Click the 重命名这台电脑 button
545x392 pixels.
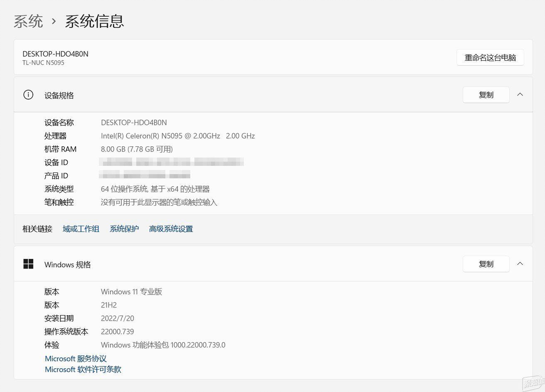(x=490, y=57)
